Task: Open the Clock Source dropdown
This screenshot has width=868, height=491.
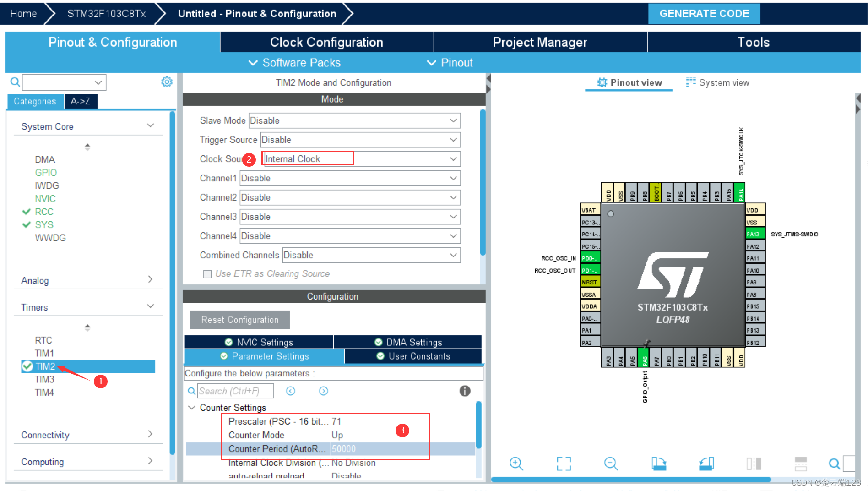Action: [x=361, y=159]
